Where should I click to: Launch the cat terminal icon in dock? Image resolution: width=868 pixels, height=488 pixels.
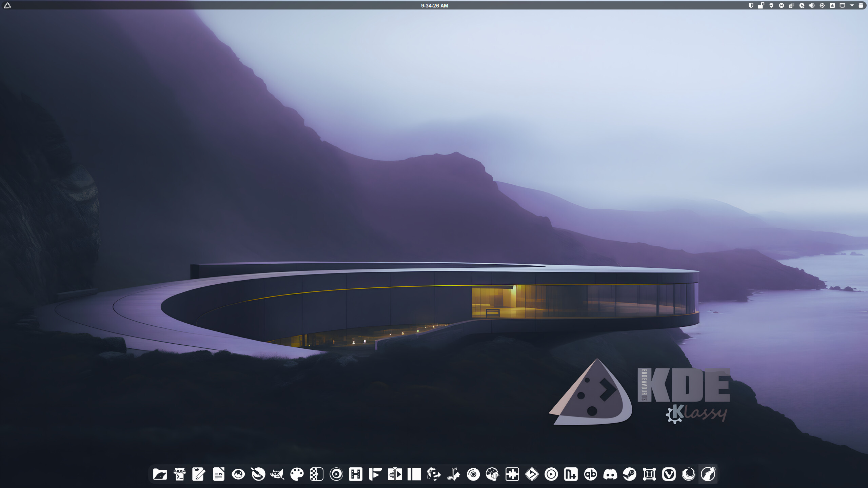(x=179, y=474)
